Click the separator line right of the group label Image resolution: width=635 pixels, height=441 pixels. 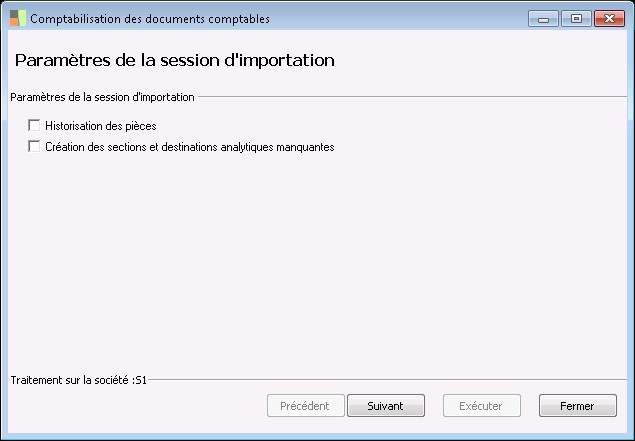pyautogui.click(x=410, y=97)
